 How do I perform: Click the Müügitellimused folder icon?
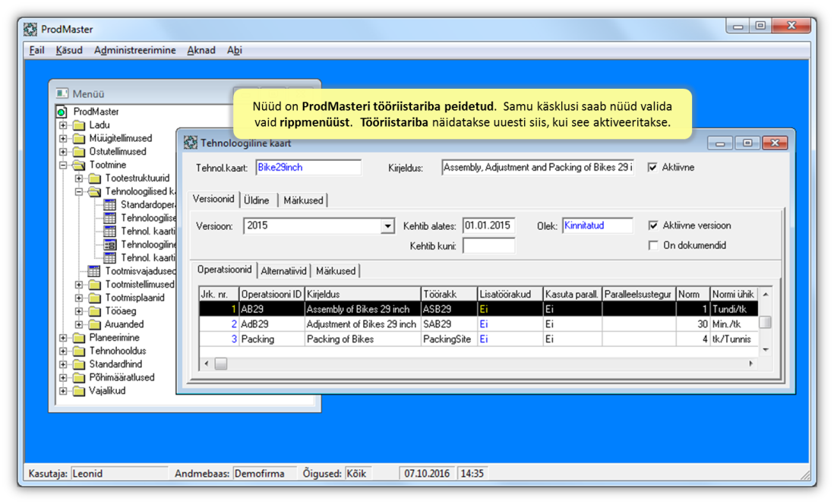(x=79, y=138)
